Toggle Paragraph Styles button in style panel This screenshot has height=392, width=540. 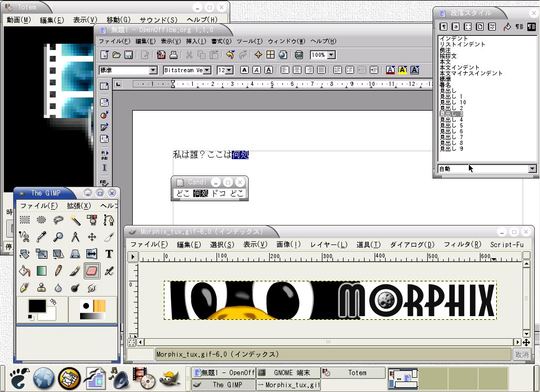(x=444, y=26)
